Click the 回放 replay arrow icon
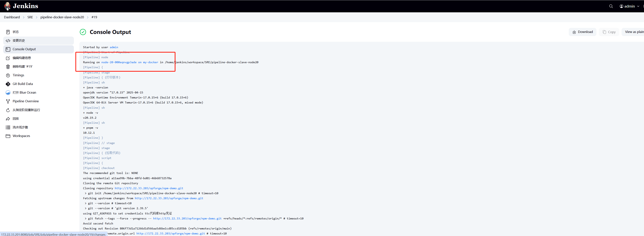The height and width of the screenshot is (236, 644). coord(8,119)
